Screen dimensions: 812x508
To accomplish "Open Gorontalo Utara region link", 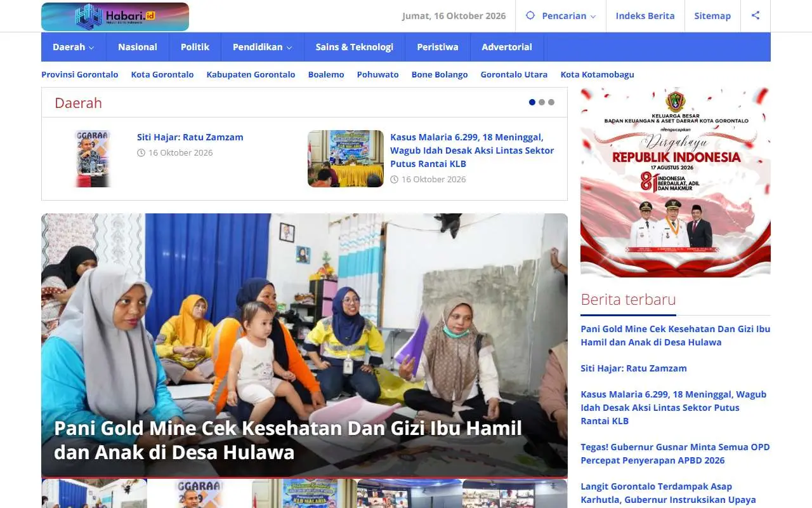I will click(x=514, y=74).
